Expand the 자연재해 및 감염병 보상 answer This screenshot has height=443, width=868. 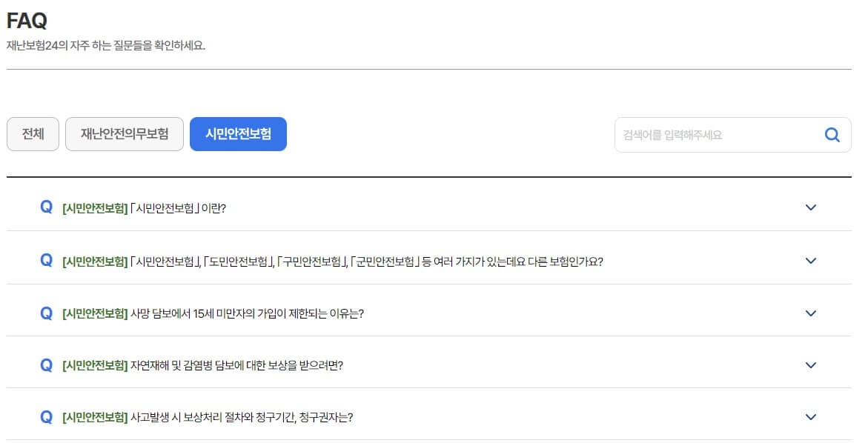(810, 365)
